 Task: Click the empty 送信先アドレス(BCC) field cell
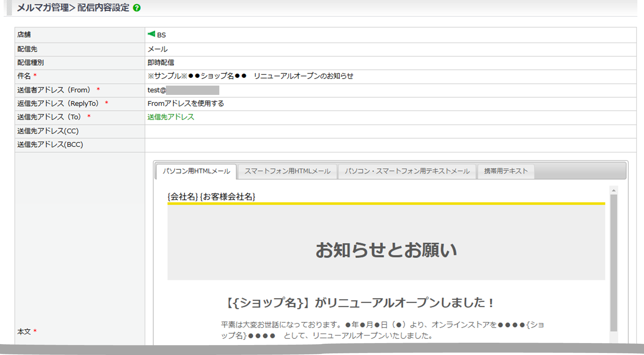[390, 145]
